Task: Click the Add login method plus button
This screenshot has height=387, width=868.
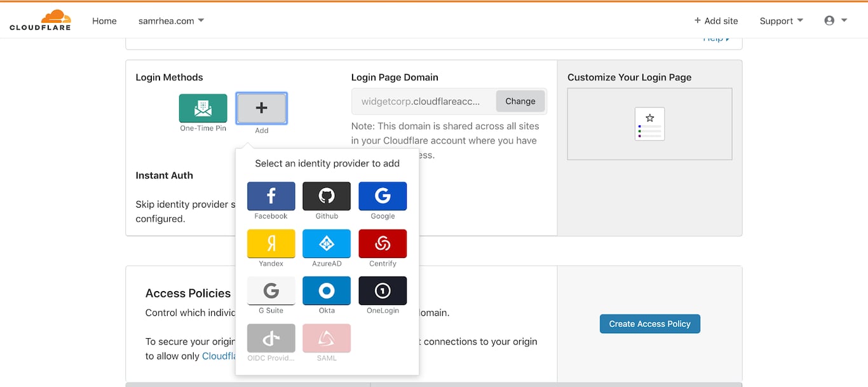Action: pyautogui.click(x=261, y=108)
